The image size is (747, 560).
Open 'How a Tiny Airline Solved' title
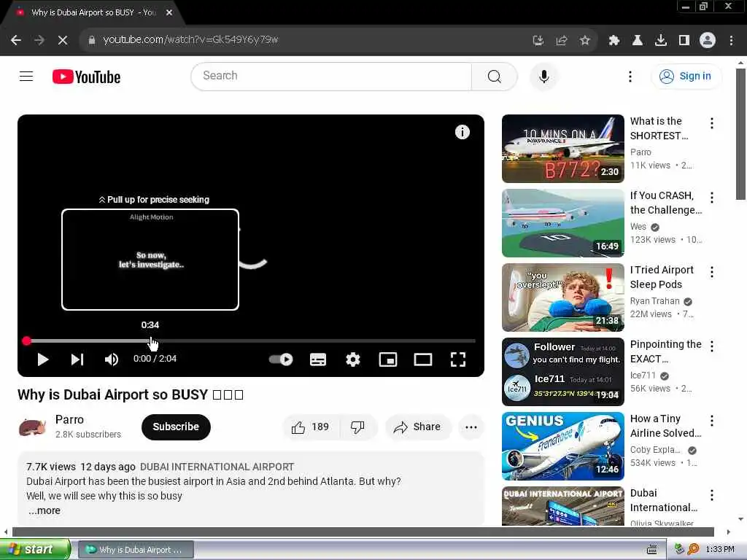[665, 426]
